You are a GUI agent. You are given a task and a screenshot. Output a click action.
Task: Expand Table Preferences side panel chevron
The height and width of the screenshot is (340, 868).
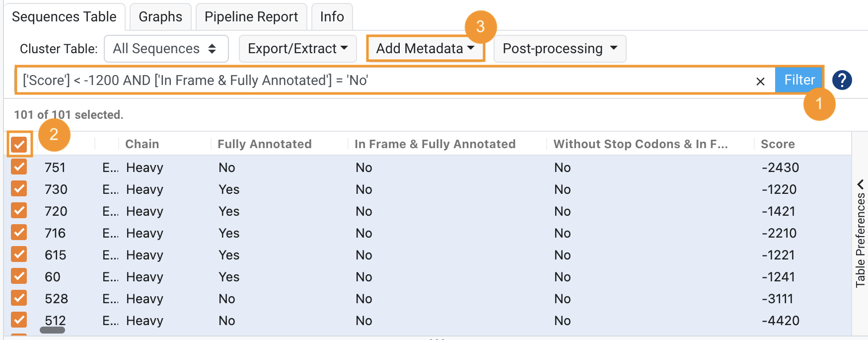(861, 184)
